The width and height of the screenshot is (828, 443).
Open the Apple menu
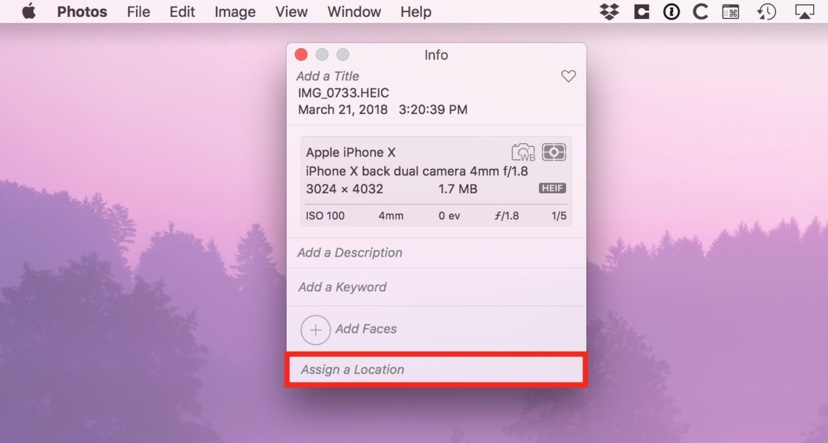28,12
